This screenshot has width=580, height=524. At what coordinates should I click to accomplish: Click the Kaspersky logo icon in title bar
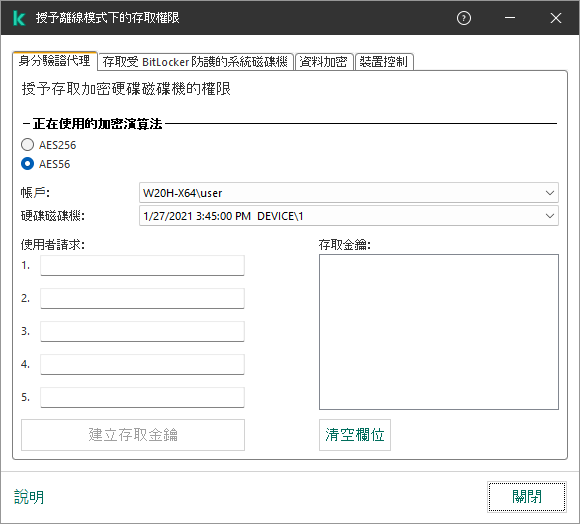click(19, 18)
